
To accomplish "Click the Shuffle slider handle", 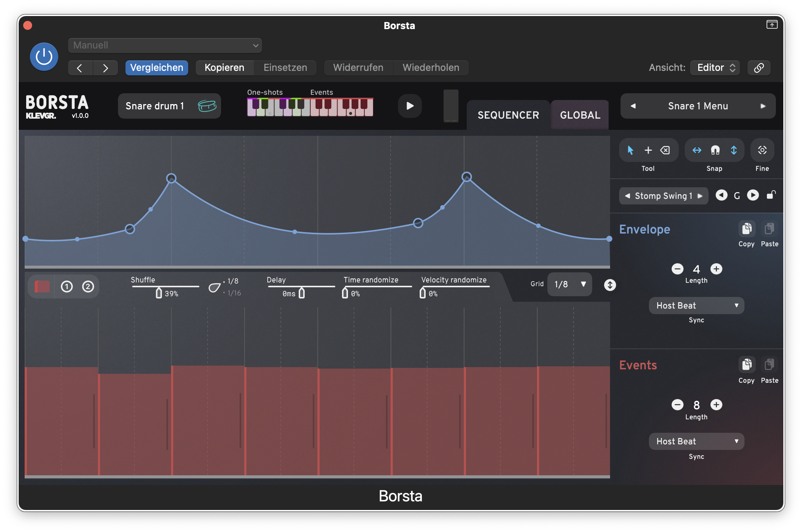I will point(159,293).
